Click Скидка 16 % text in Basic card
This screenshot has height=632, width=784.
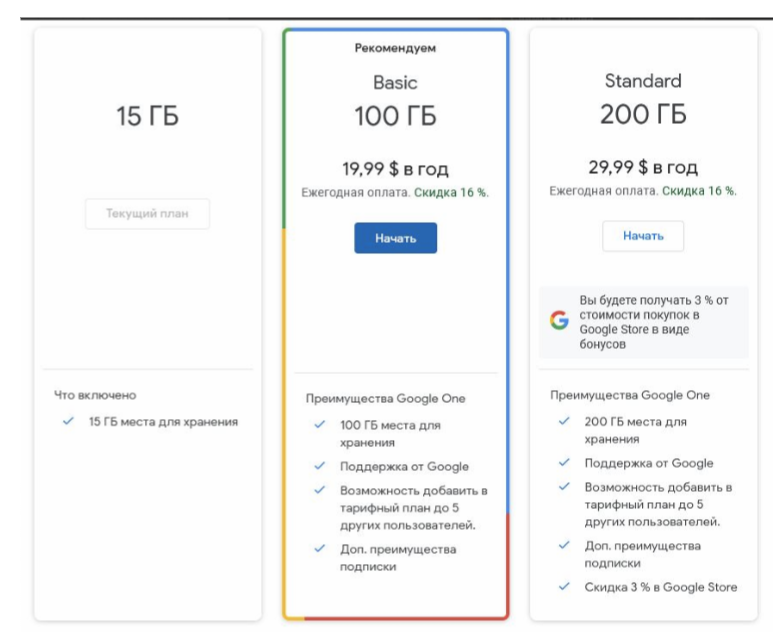point(451,192)
